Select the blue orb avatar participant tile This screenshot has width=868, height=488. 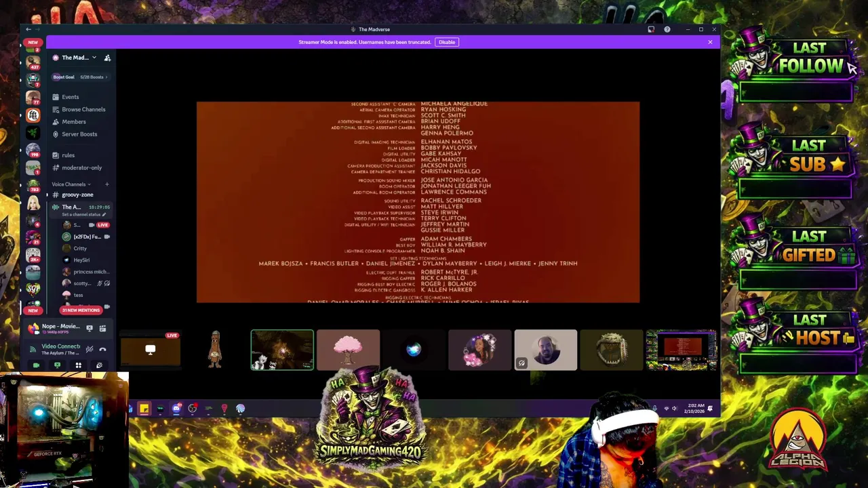(x=414, y=350)
